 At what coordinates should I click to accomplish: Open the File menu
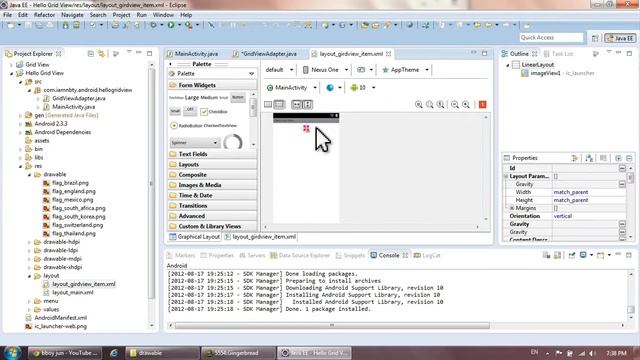[x=7, y=15]
